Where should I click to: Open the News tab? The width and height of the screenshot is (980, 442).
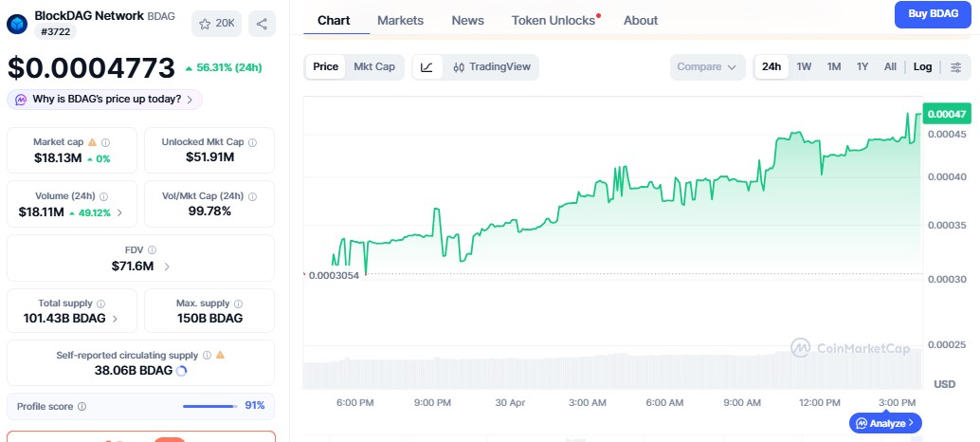468,21
